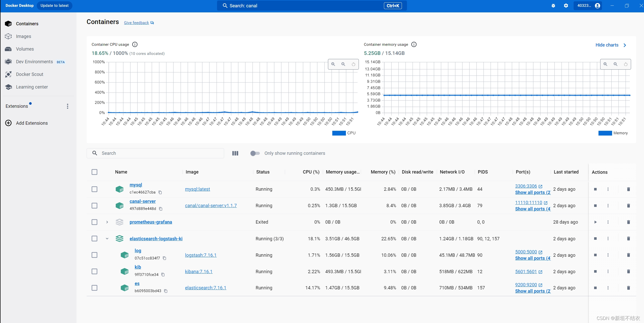Show all ports for log container
This screenshot has width=644, height=323.
533,258
